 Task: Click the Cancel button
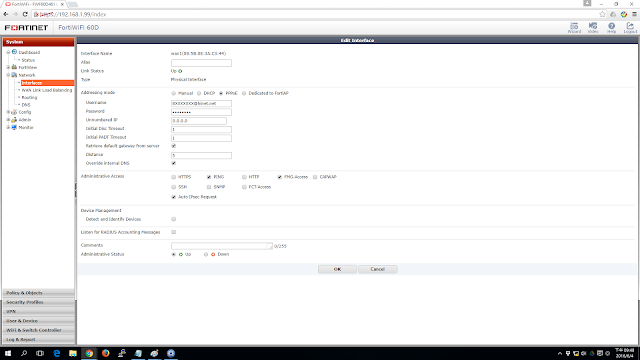coord(378,269)
